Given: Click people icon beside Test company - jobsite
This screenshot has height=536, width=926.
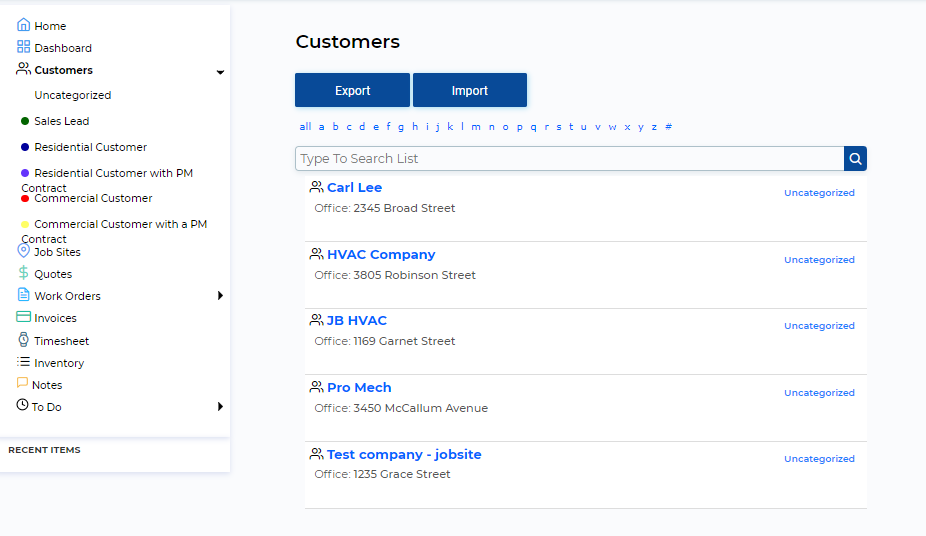Looking at the screenshot, I should [316, 453].
